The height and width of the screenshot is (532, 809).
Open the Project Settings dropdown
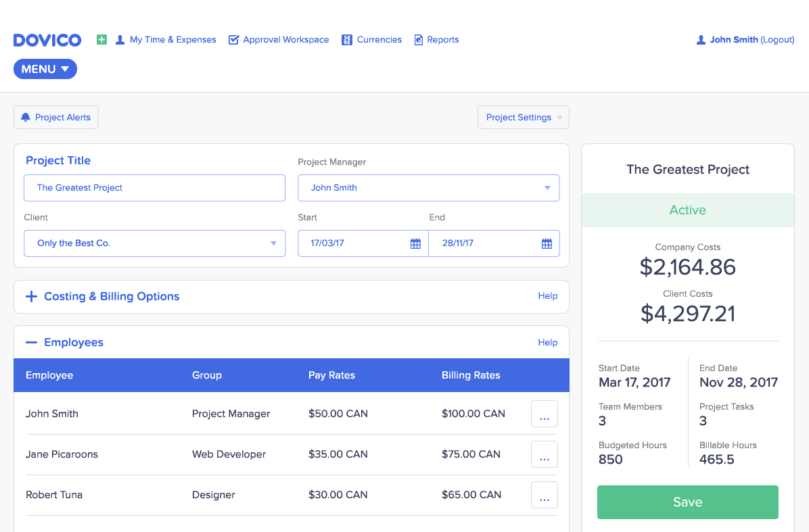point(523,118)
